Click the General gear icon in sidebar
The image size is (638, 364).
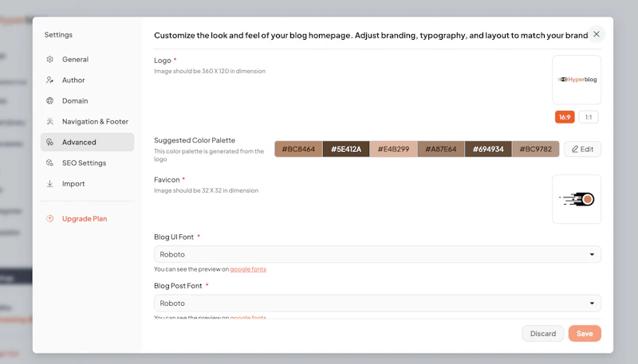(49, 59)
